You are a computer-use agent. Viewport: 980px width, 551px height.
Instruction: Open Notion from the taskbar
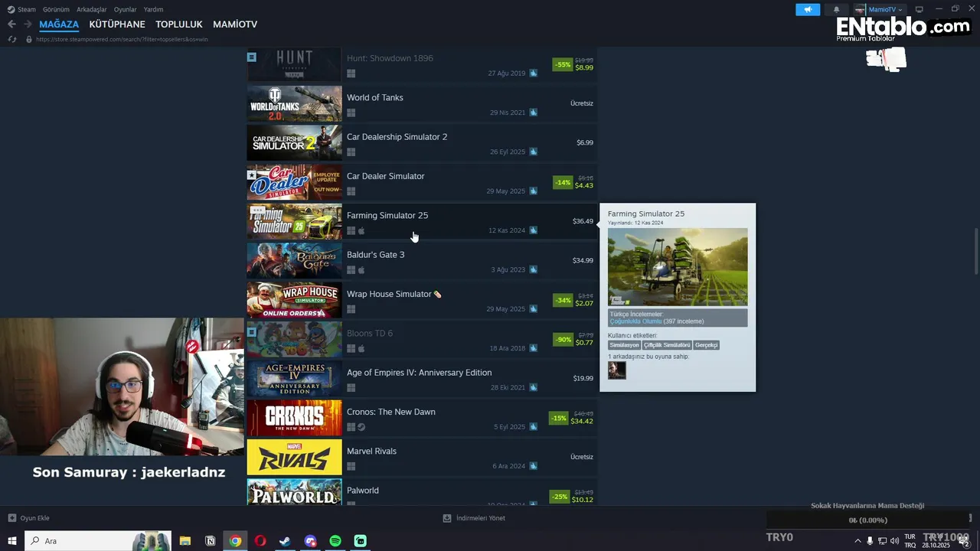coord(210,541)
